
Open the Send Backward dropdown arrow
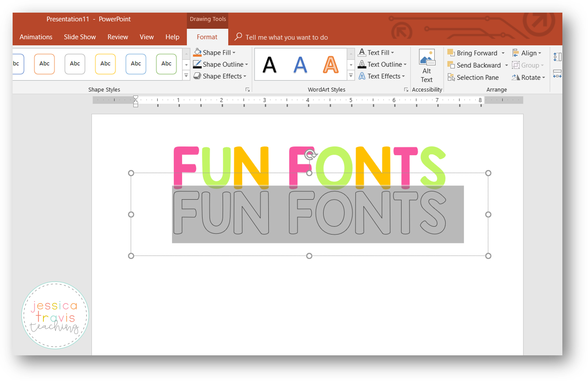pyautogui.click(x=506, y=66)
